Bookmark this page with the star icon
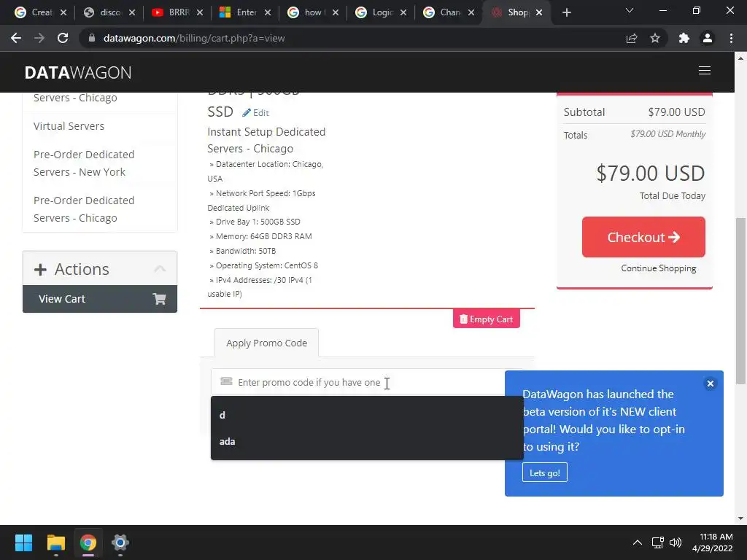The width and height of the screenshot is (747, 560). (655, 38)
